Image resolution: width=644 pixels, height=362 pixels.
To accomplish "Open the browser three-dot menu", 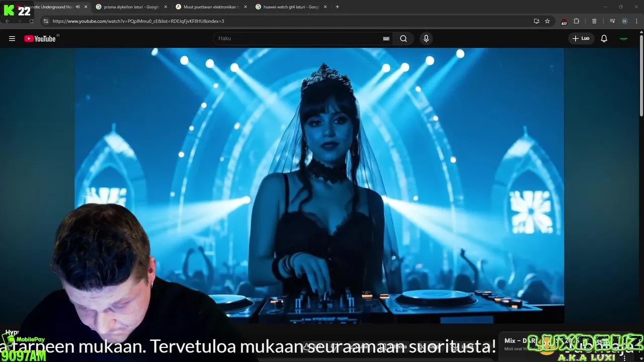I will pos(637,21).
